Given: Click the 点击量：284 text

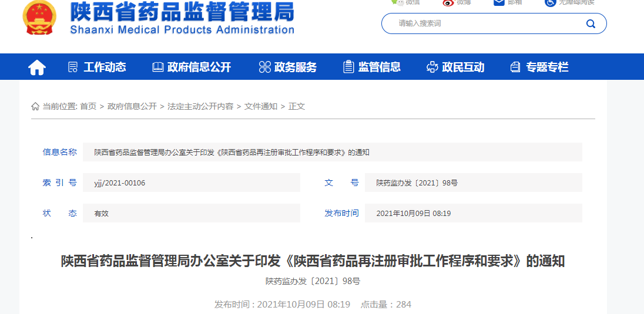Looking at the screenshot, I should point(385,305).
